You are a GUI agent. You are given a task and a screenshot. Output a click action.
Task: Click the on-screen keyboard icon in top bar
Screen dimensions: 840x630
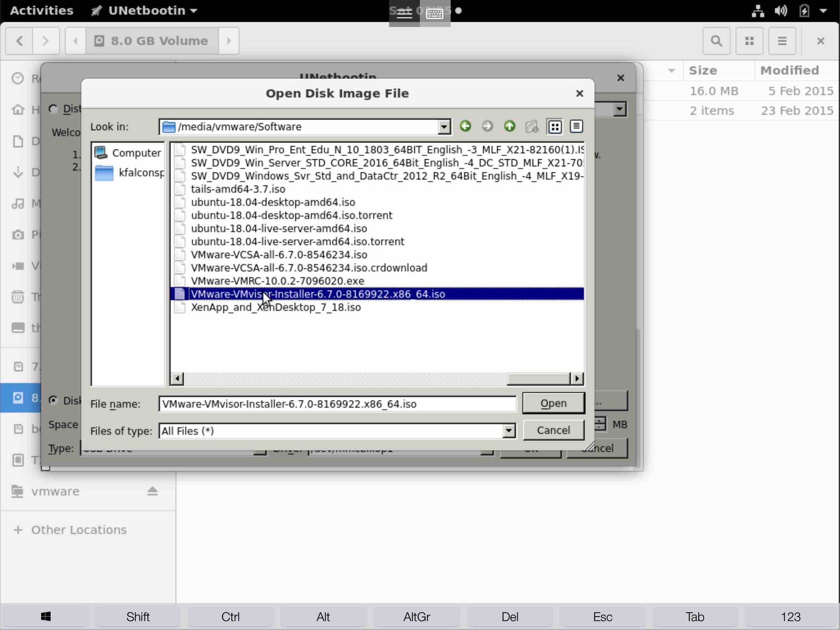click(435, 13)
